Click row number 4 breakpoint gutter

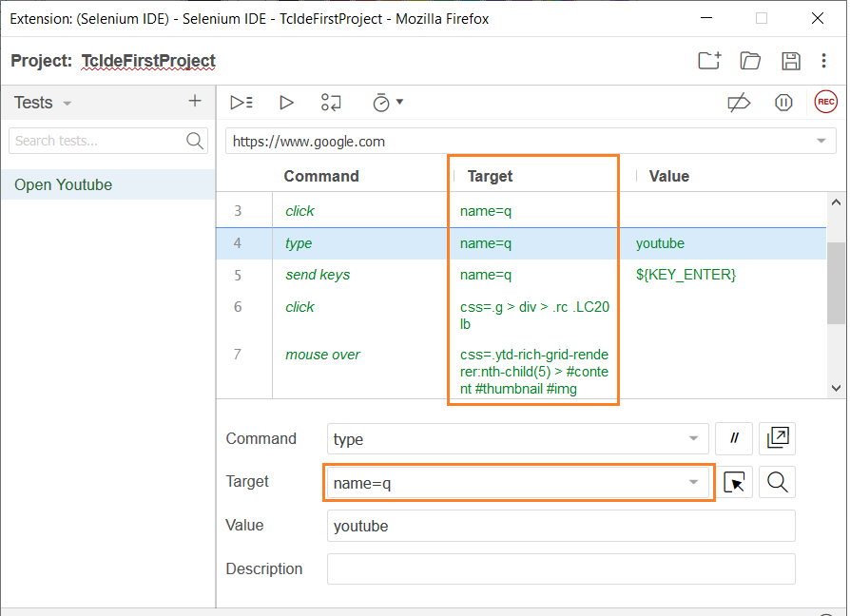(x=238, y=243)
